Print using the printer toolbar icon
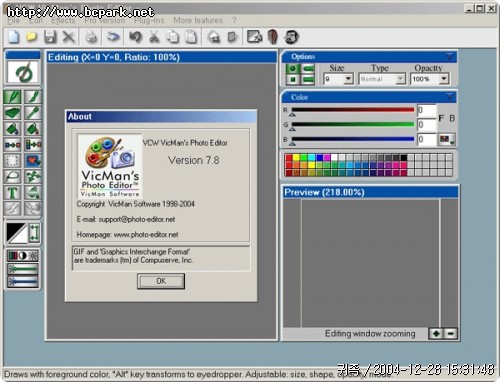The image size is (500, 382). (91, 36)
